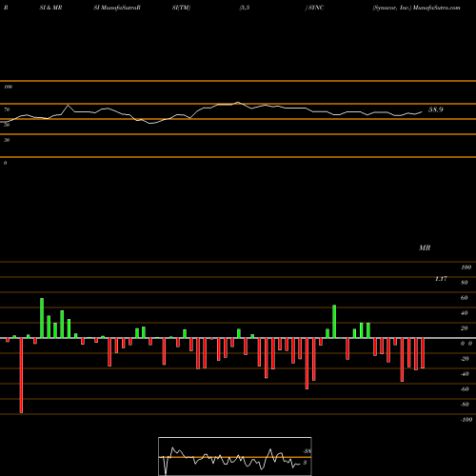
Task: Click the Synacor, Inc. MunafaSutra.com header text
Action: pyautogui.click(x=416, y=8)
